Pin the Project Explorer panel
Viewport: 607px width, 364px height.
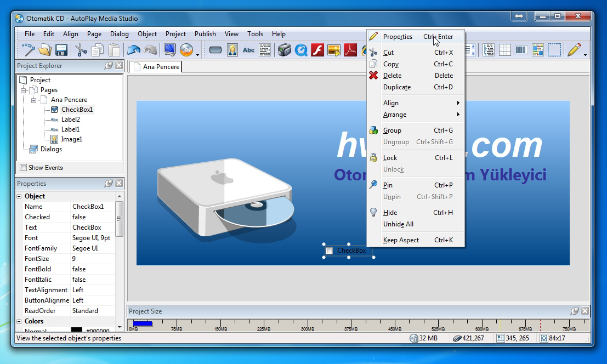pos(109,66)
